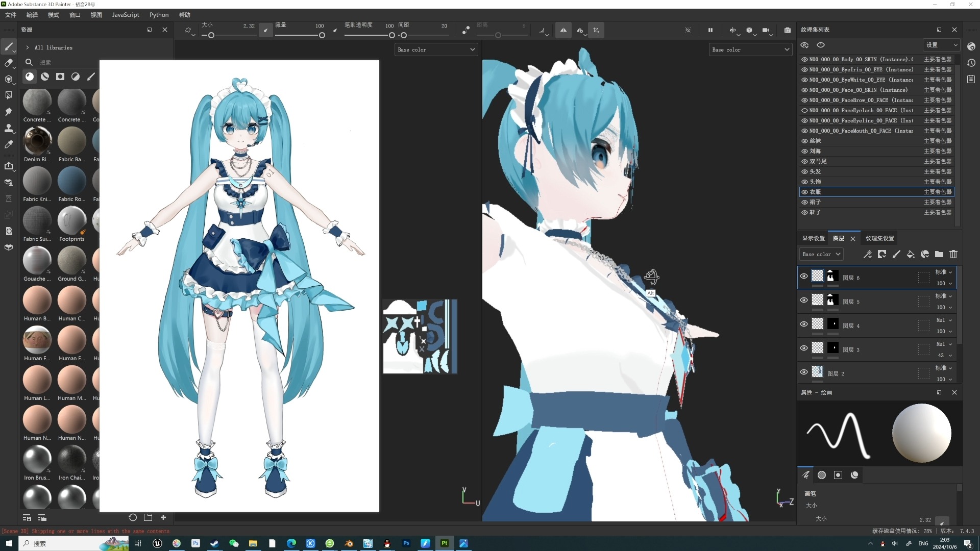The height and width of the screenshot is (551, 980).
Task: Toggle visibility of 双马尾 texture set
Action: (804, 161)
